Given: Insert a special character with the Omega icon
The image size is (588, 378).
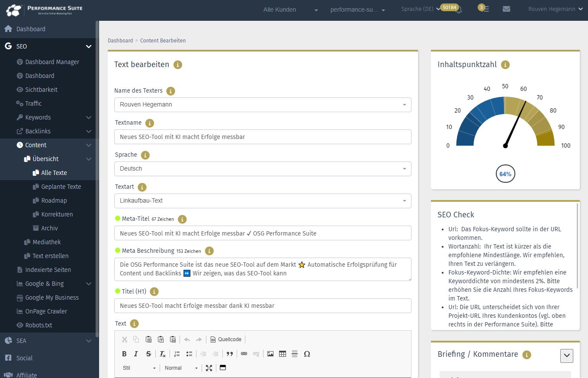Looking at the screenshot, I should (x=307, y=354).
